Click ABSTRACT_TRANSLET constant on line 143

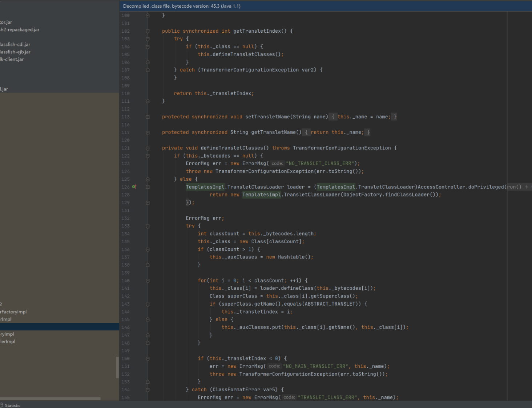(x=330, y=304)
